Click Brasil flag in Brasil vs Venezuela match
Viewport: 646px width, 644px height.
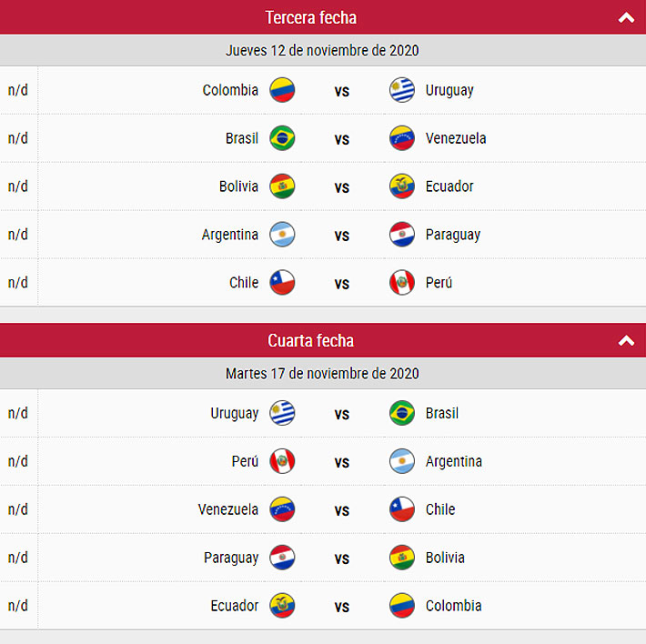click(x=282, y=138)
